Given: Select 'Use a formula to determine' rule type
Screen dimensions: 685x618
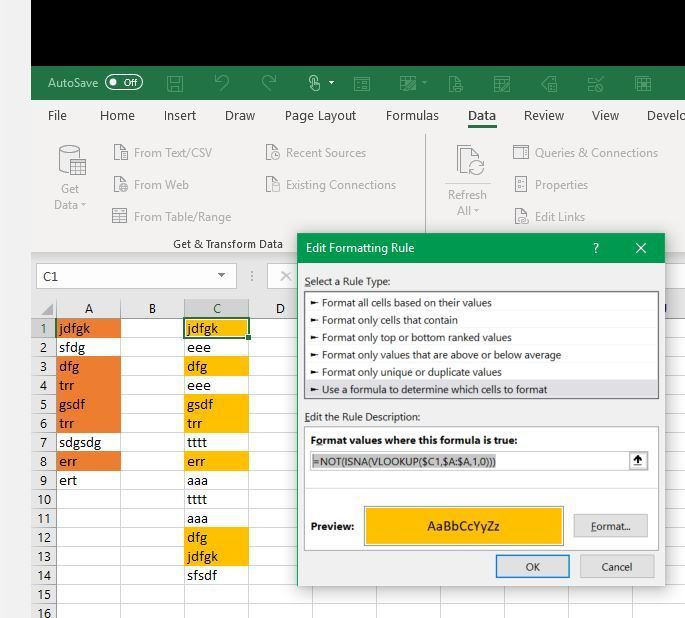Looking at the screenshot, I should 481,389.
